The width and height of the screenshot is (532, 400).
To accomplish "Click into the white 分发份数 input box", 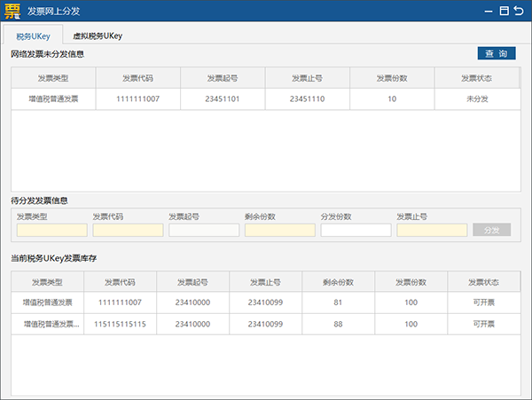I will (356, 230).
